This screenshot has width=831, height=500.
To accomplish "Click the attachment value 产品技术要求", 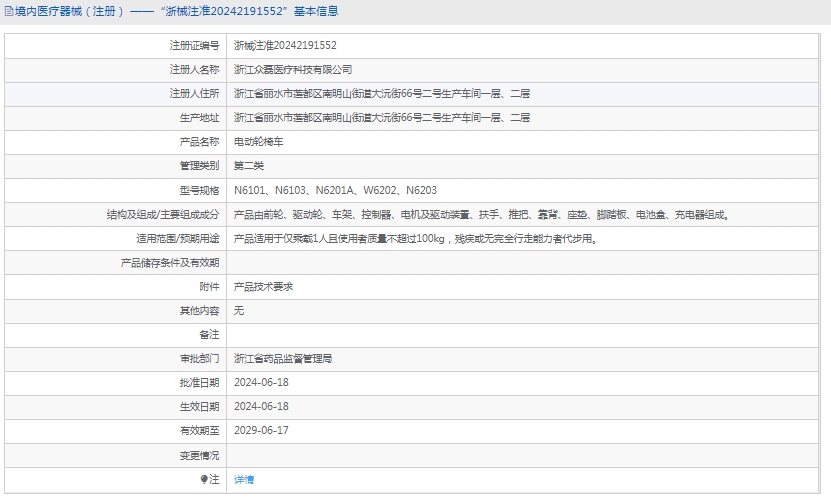I will [x=263, y=286].
